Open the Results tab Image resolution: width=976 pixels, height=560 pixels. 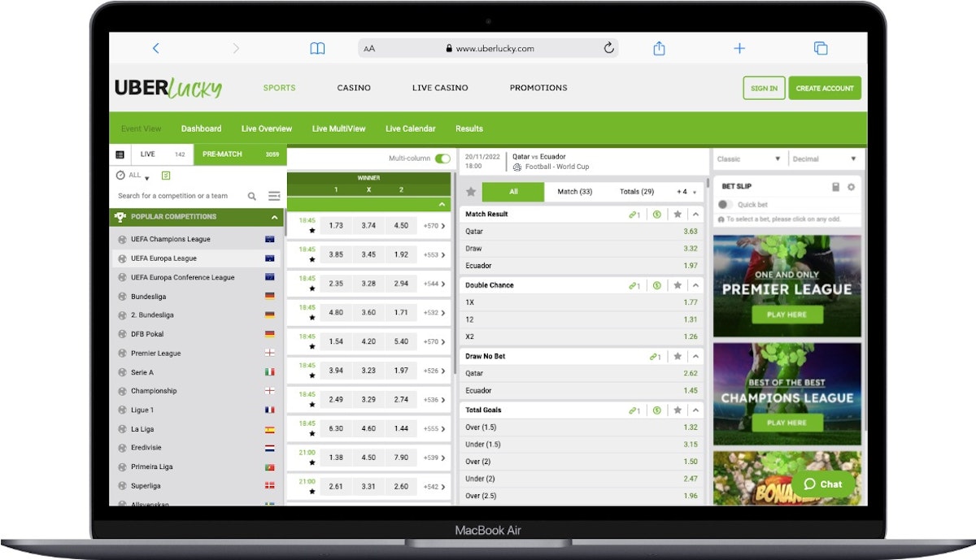(469, 128)
